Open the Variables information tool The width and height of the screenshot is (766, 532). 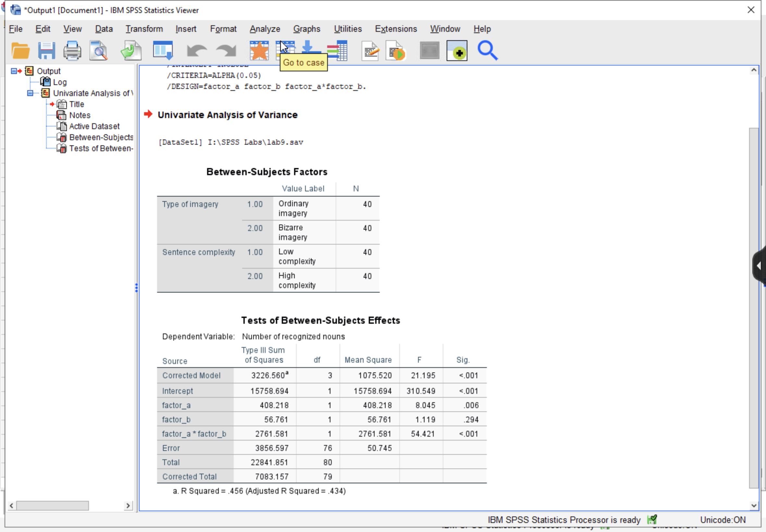[338, 50]
